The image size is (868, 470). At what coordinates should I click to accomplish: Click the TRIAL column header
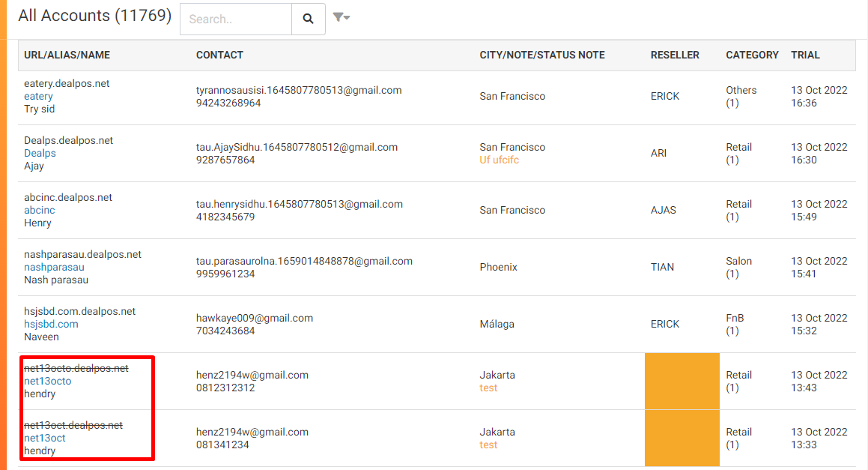pos(805,55)
